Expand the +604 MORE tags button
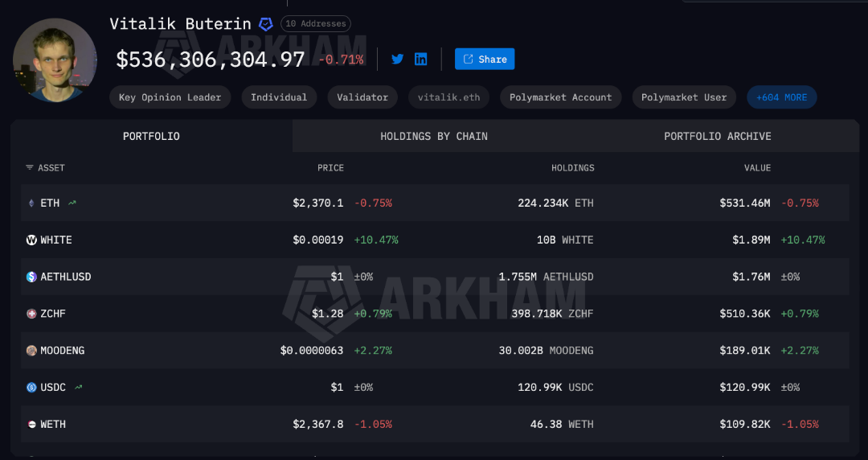868x460 pixels. (782, 97)
